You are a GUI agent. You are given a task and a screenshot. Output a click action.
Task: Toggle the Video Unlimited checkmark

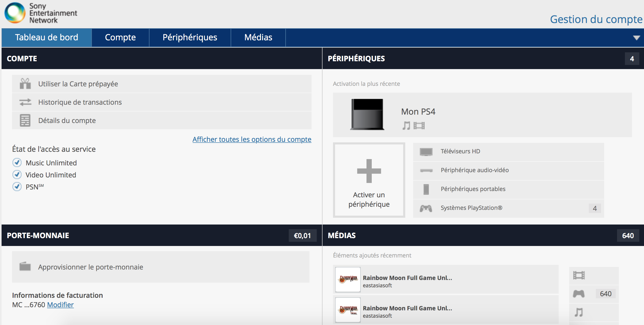coord(17,175)
